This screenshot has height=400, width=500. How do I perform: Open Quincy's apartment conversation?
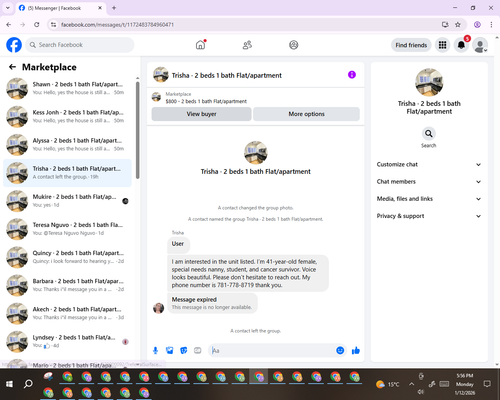tap(67, 257)
